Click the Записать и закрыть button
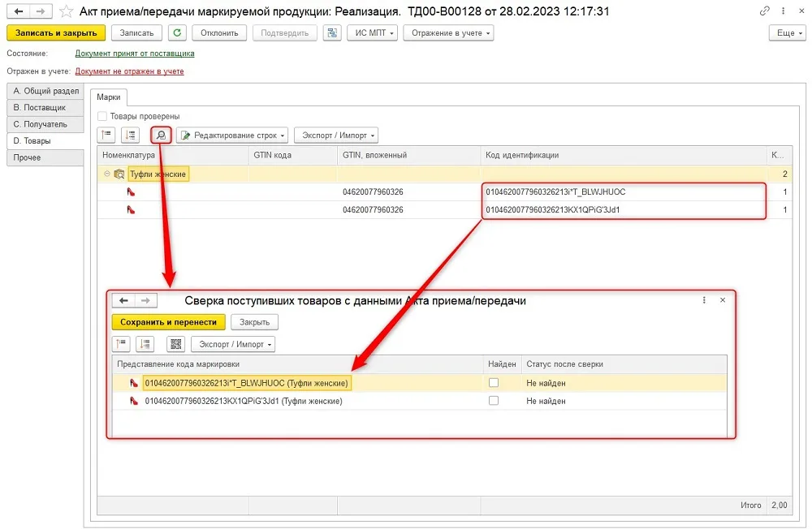Viewport: 812px width, 529px height. coord(56,32)
